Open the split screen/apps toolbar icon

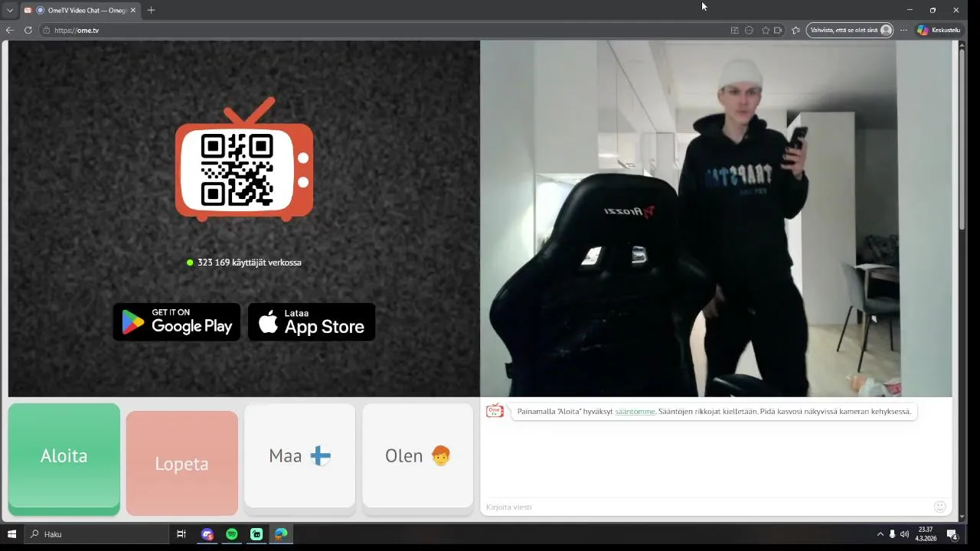[735, 30]
